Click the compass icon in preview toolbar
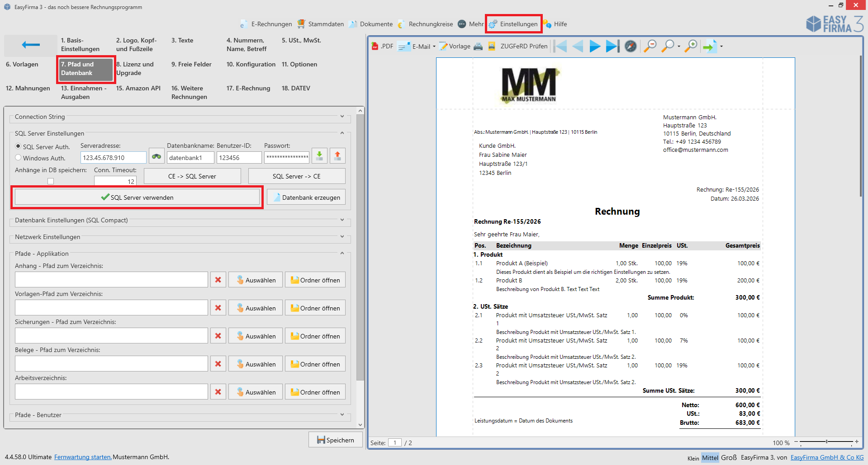This screenshot has height=465, width=868. tap(631, 46)
